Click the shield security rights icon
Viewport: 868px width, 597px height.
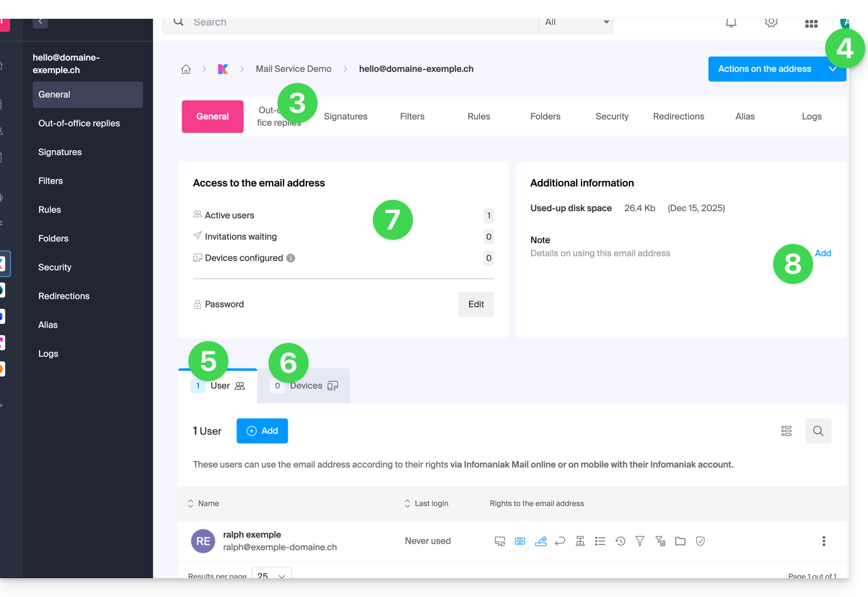tap(700, 541)
